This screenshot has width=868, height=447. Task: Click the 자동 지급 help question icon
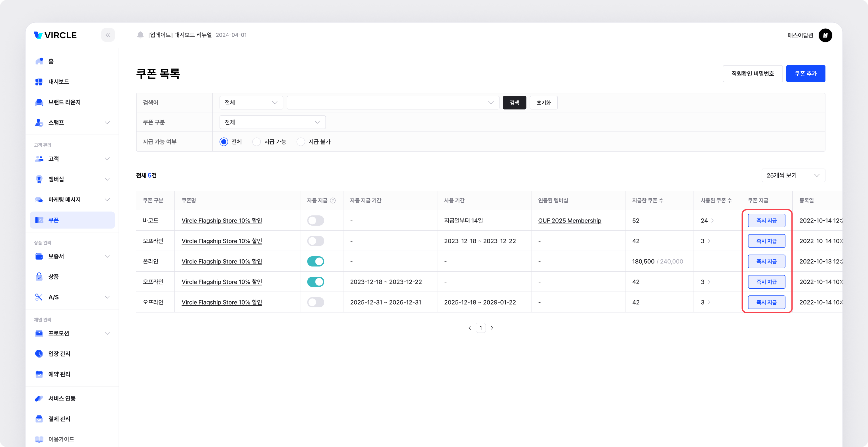332,201
